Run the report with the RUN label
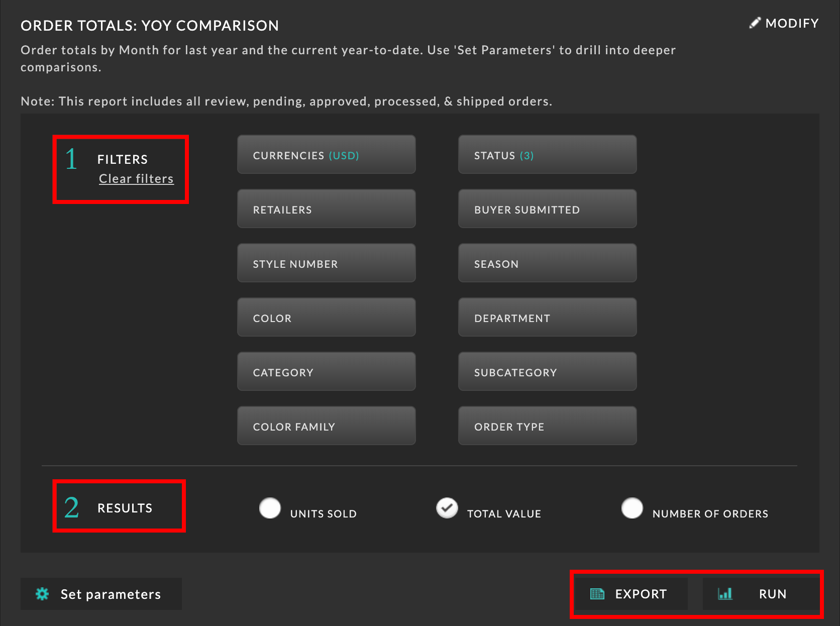Viewport: 840px width, 626px height. pyautogui.click(x=773, y=594)
